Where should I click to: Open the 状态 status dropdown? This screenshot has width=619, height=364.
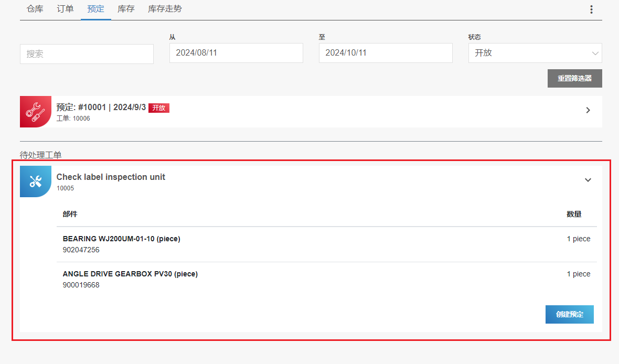pyautogui.click(x=535, y=53)
